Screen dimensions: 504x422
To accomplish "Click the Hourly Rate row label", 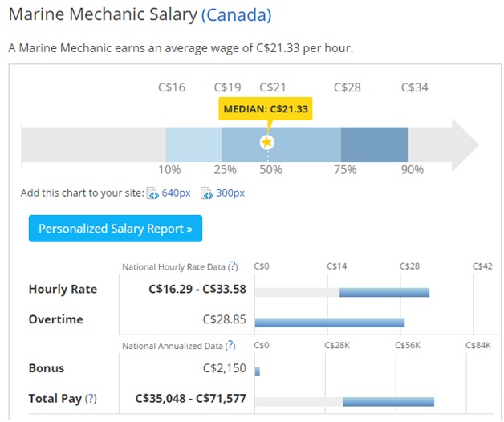I will point(63,290).
